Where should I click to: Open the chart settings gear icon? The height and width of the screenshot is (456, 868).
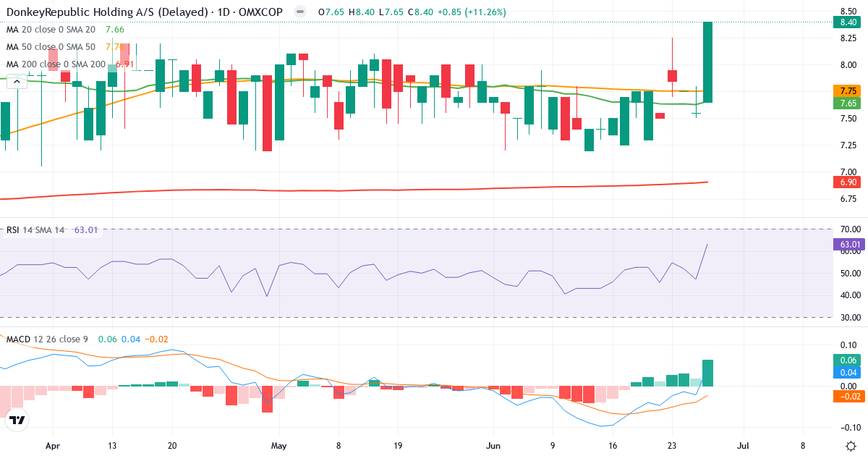tap(851, 446)
